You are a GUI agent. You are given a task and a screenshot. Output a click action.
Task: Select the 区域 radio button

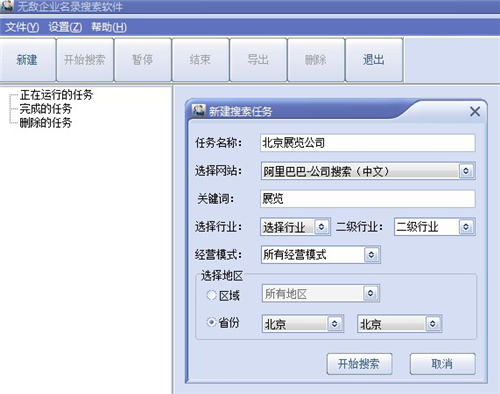211,295
